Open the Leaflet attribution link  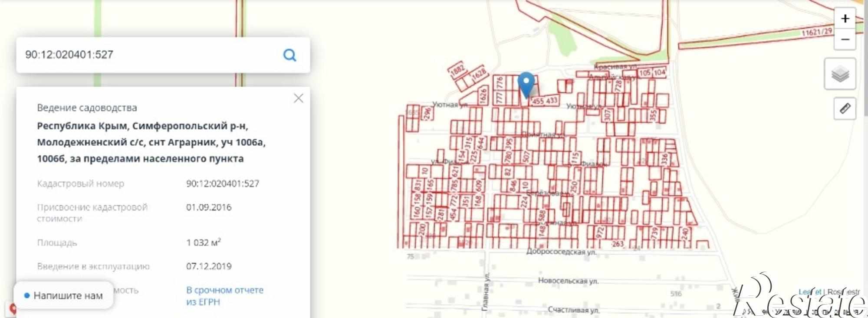810,292
